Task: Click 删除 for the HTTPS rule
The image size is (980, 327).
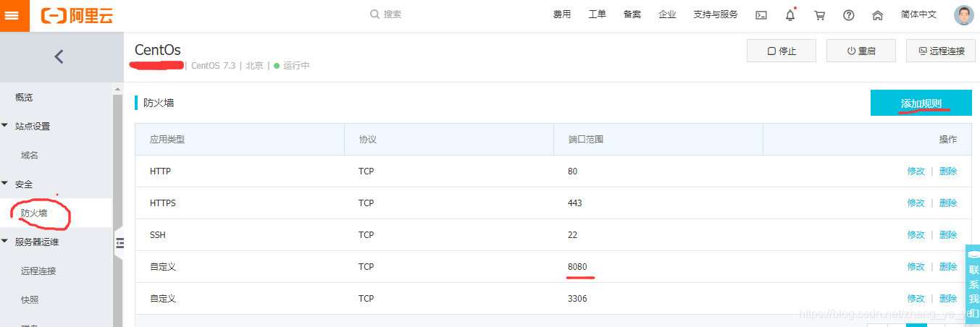Action: [x=948, y=203]
